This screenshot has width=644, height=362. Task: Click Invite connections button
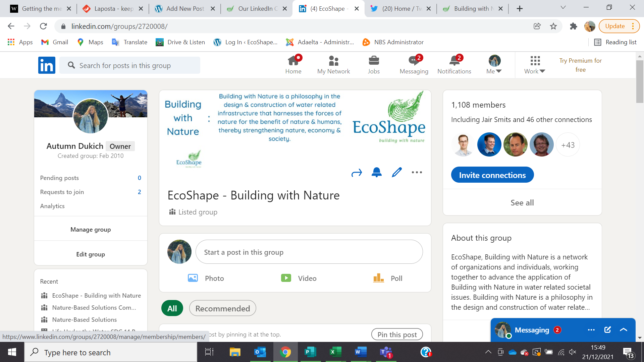(x=492, y=175)
